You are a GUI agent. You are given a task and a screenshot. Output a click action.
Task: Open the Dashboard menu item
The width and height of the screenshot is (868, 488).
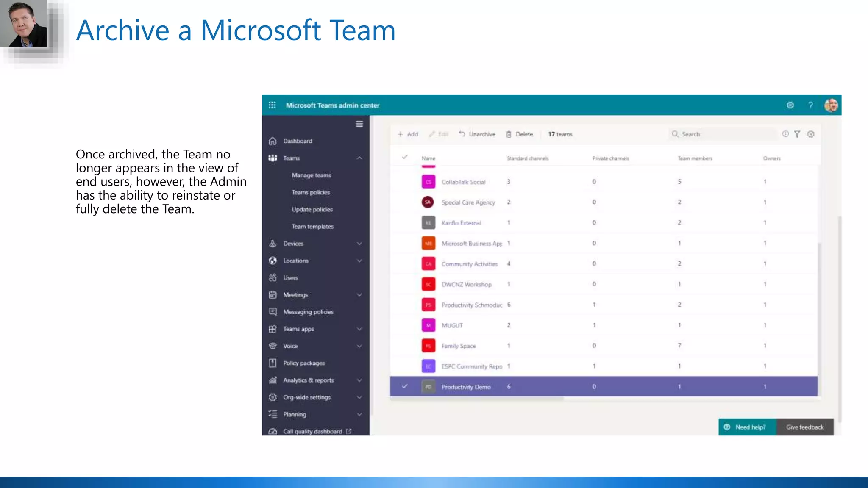[x=298, y=141]
